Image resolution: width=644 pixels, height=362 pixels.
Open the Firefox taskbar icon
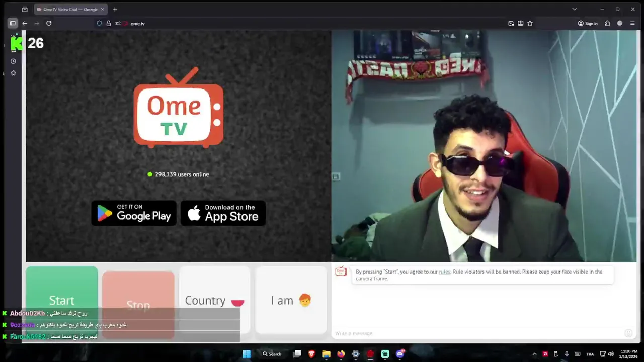pos(341,354)
